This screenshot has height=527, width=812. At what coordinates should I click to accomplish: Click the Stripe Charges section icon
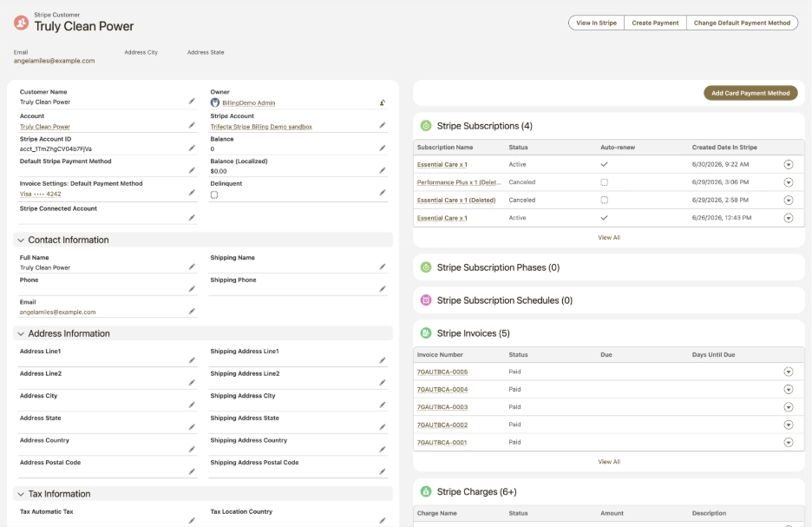(426, 491)
